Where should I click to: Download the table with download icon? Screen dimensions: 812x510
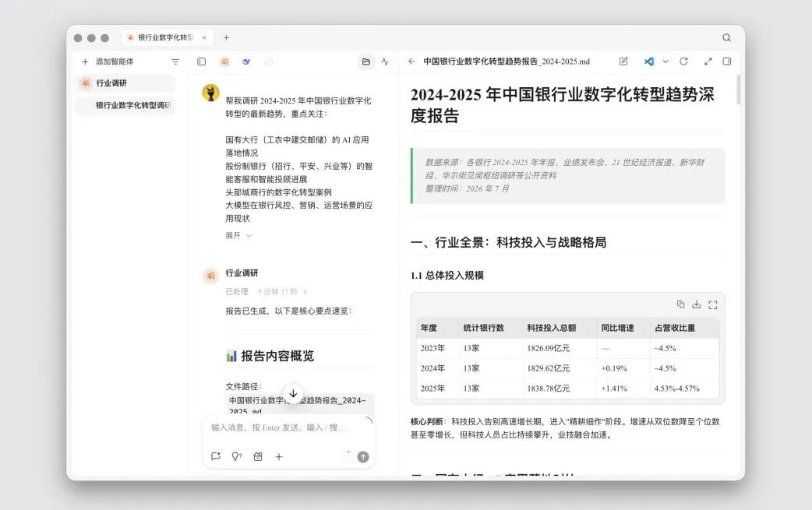pos(697,304)
